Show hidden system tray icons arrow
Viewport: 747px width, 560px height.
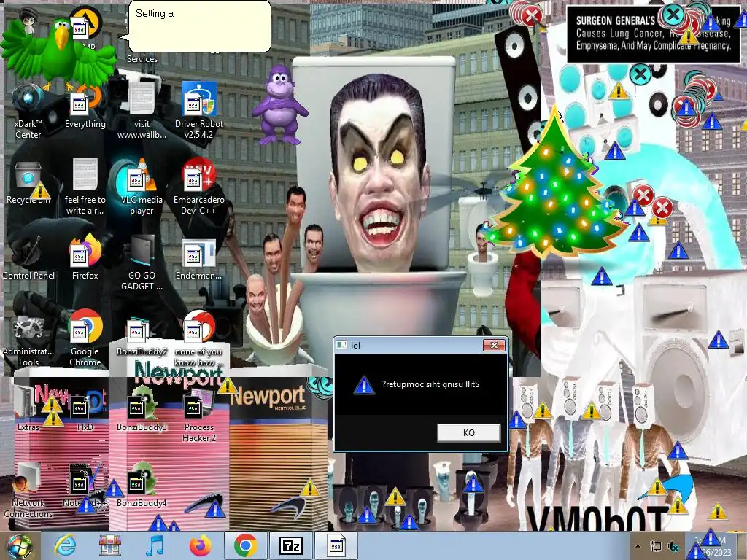tap(638, 547)
